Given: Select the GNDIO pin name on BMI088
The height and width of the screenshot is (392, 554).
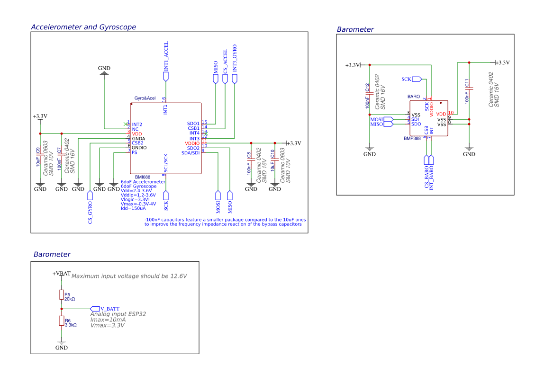Looking at the screenshot, I should coord(139,148).
